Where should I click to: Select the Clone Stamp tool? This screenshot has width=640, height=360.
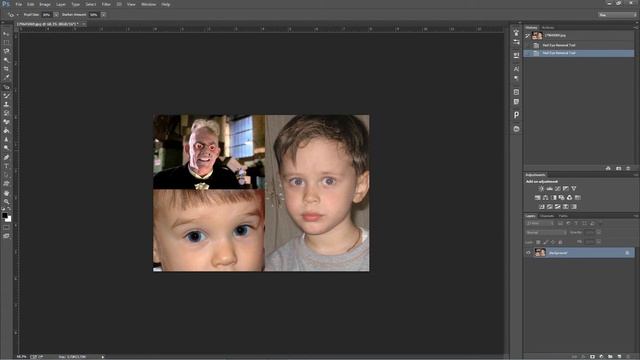[x=6, y=104]
